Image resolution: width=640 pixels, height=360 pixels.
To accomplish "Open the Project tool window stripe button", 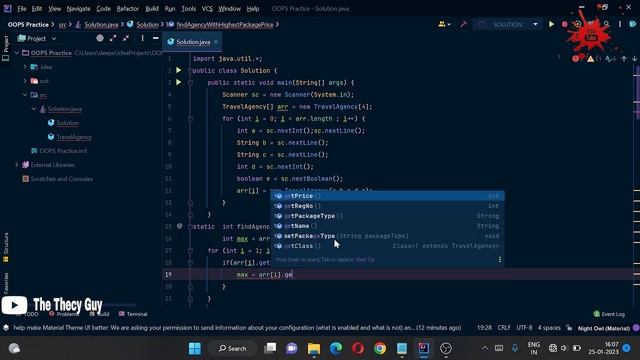I will click(x=6, y=48).
